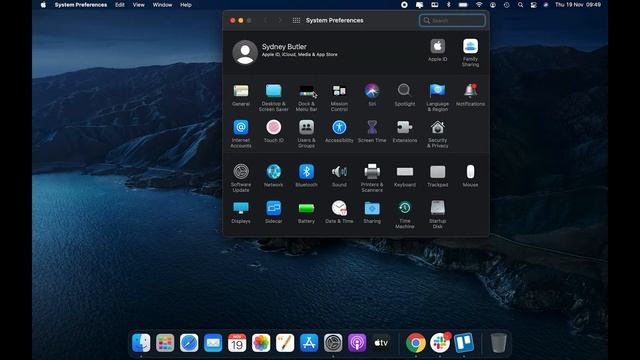The image size is (640, 360).
Task: Open Touch ID preferences
Action: [273, 131]
